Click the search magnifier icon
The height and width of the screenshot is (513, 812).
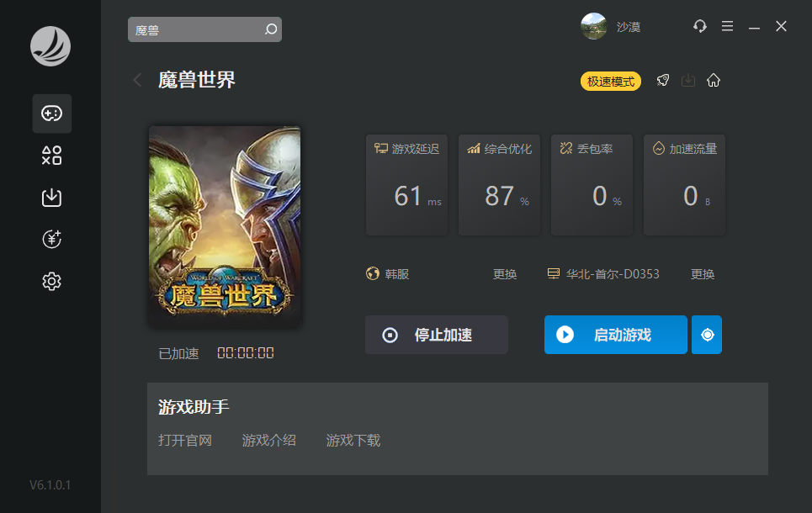[x=271, y=29]
